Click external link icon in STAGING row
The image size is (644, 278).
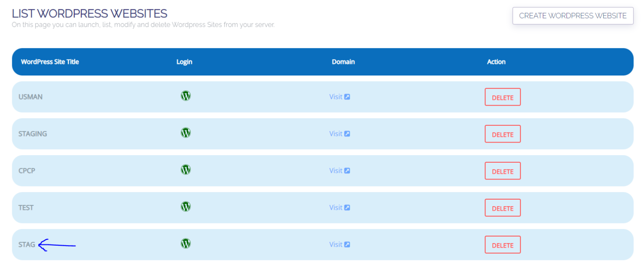coord(347,134)
